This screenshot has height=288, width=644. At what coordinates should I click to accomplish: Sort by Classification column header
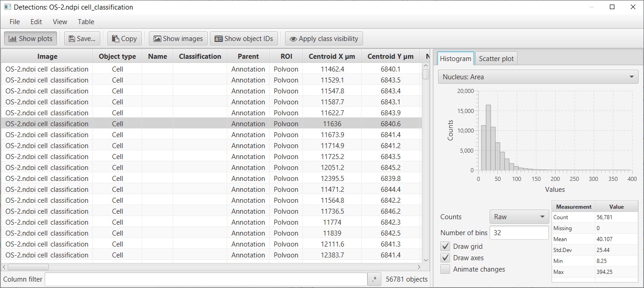(200, 57)
